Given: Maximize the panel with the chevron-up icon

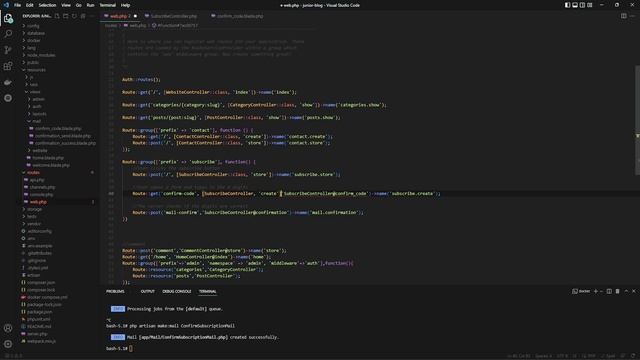Looking at the screenshot, I should (x=626, y=291).
